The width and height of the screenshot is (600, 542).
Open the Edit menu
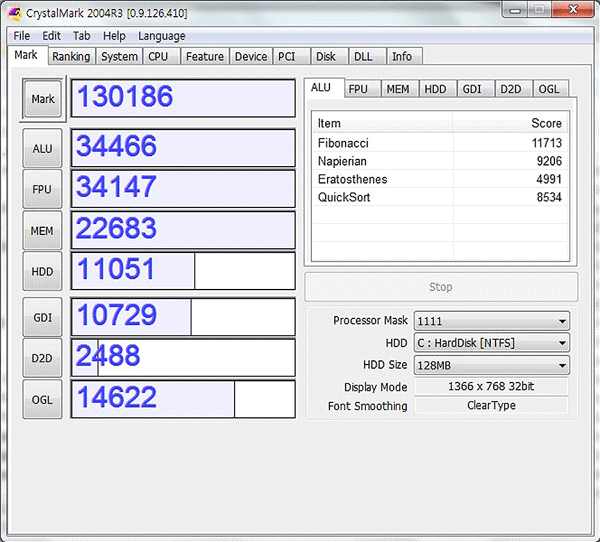tap(51, 36)
